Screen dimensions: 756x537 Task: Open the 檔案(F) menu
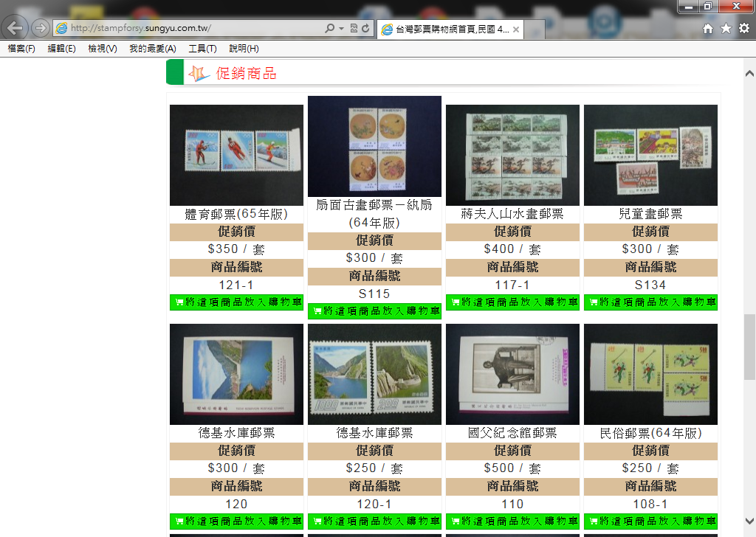click(20, 47)
